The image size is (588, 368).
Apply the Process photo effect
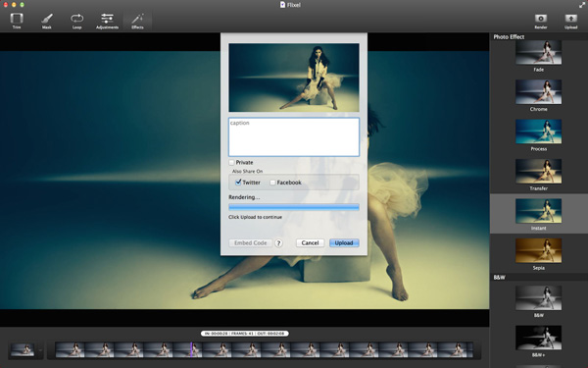[x=538, y=131]
